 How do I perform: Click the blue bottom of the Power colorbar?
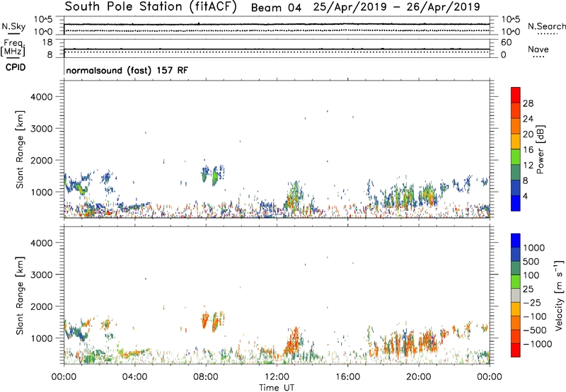pyautogui.click(x=516, y=203)
